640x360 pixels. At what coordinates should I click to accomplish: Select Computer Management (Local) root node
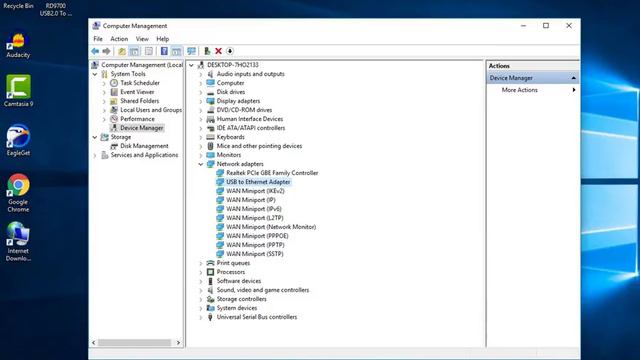[142, 65]
